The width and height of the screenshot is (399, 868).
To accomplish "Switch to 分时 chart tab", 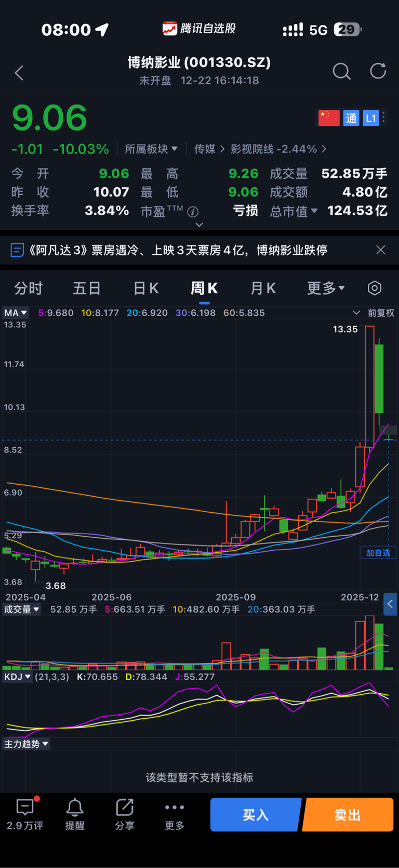I will click(28, 288).
